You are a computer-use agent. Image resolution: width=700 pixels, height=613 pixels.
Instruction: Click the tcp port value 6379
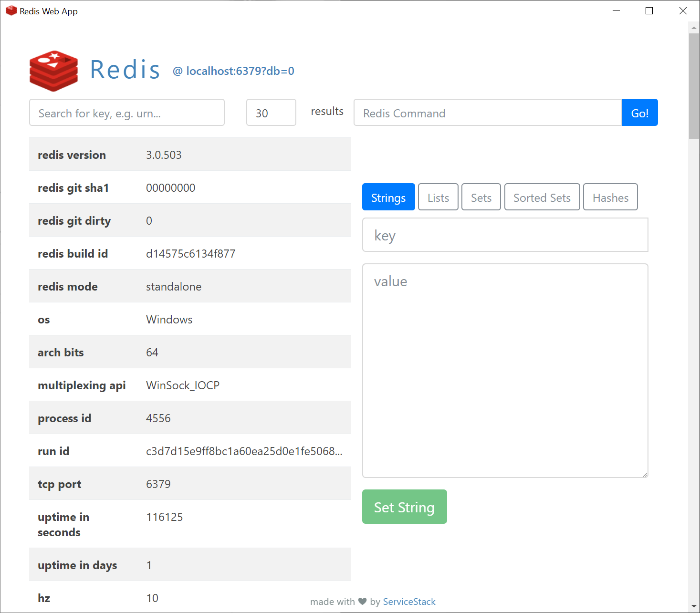click(x=158, y=484)
